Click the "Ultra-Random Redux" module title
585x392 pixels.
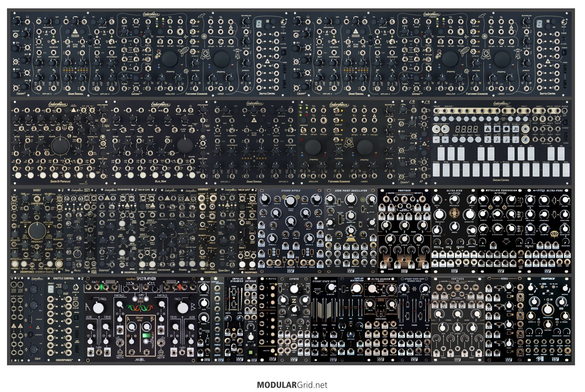pyautogui.click(x=381, y=280)
